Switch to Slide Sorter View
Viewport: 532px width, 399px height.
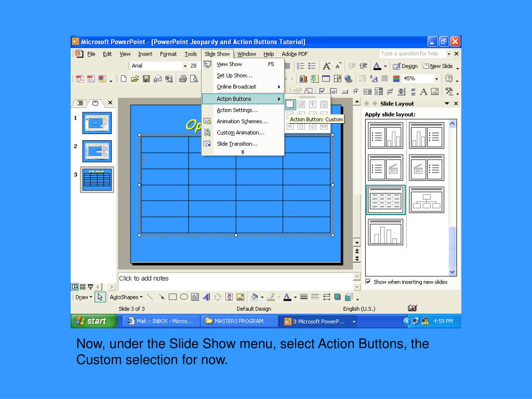point(83,287)
